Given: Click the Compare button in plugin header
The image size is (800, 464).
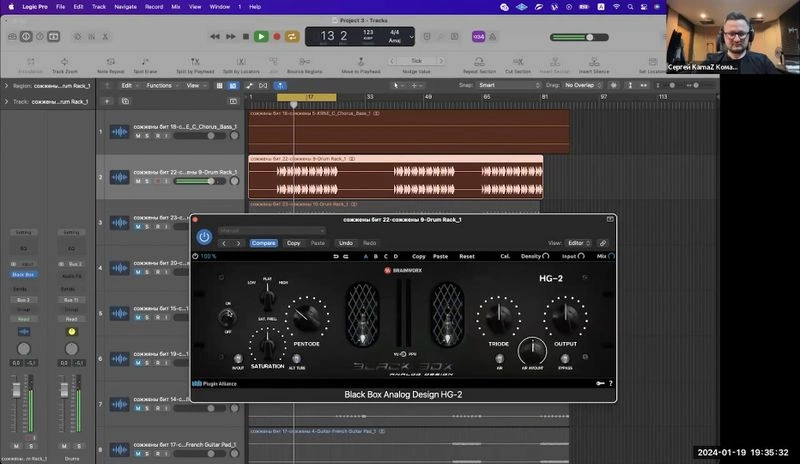Looking at the screenshot, I should (x=263, y=243).
